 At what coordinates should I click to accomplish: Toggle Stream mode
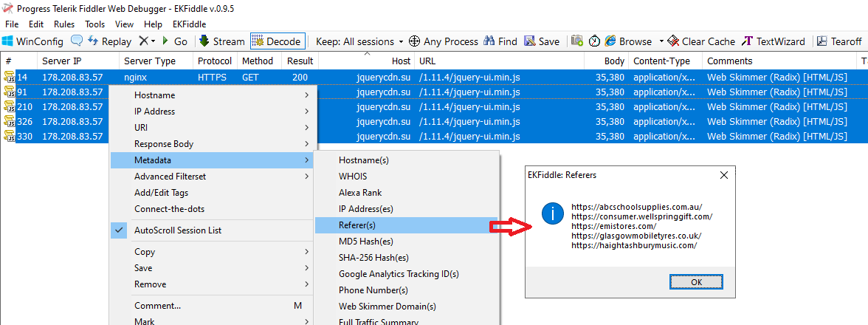(x=221, y=41)
